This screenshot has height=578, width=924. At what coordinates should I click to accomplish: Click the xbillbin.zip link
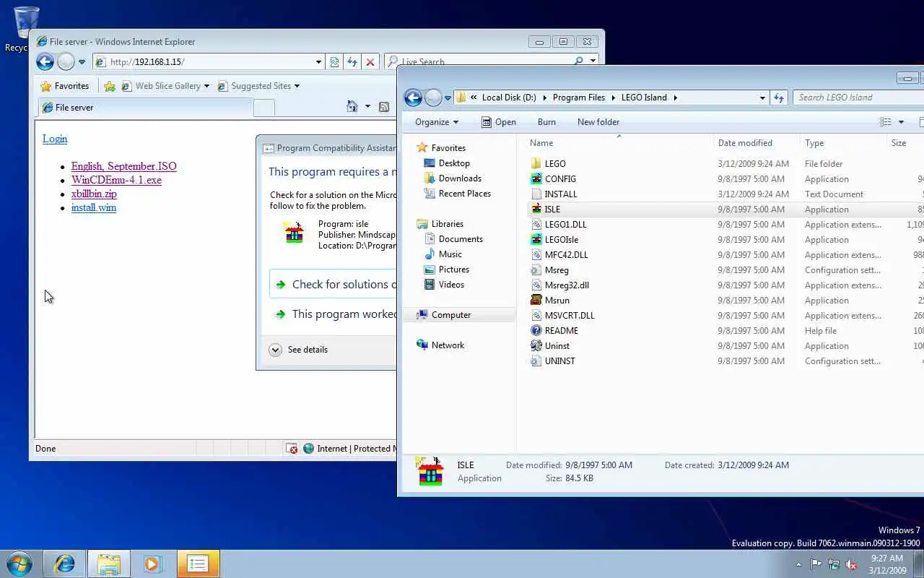point(94,194)
